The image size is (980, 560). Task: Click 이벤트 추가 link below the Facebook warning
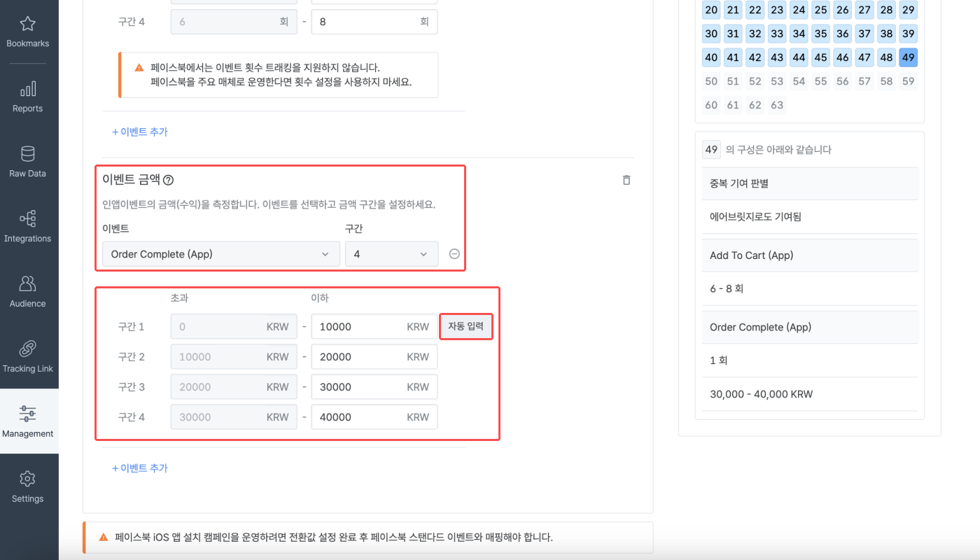click(140, 132)
